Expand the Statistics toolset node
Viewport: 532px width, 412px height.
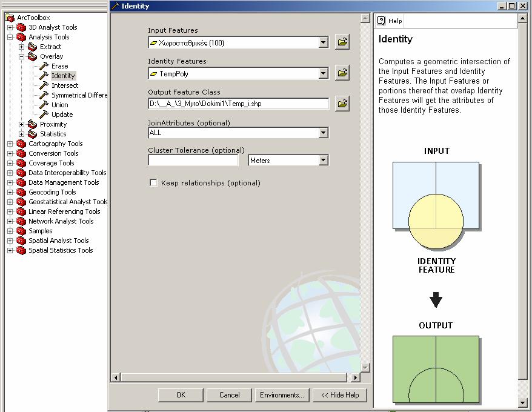point(21,134)
